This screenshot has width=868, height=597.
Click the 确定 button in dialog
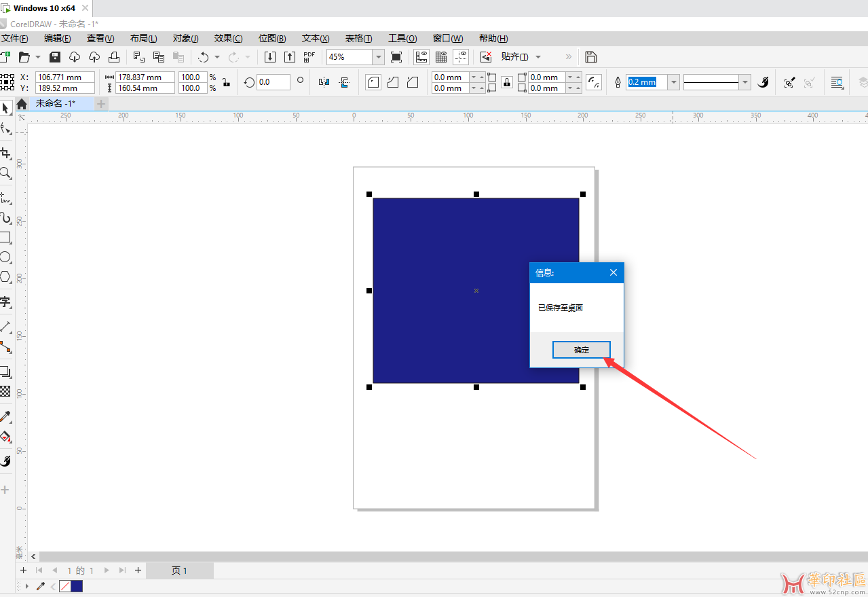582,350
